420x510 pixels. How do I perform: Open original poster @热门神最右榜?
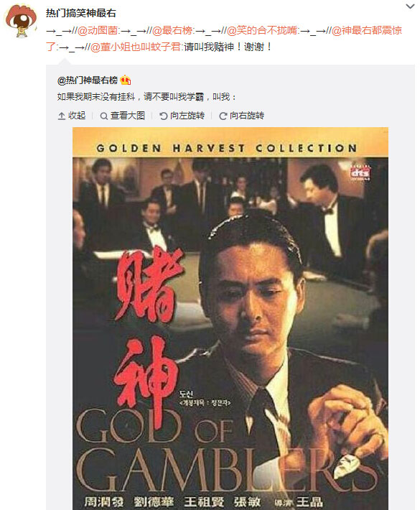click(88, 80)
